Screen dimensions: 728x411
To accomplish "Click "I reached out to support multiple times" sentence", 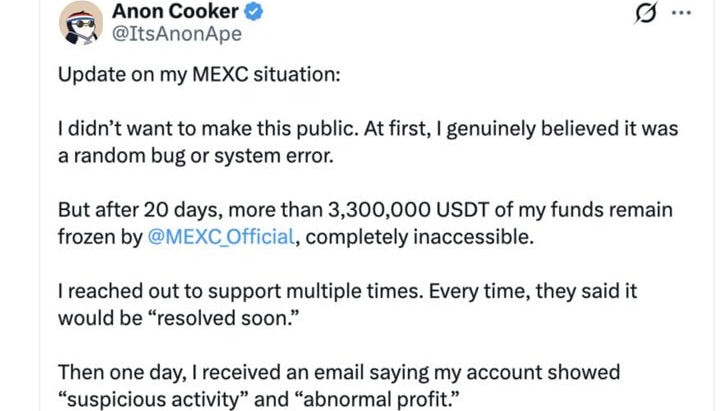I will [x=240, y=291].
